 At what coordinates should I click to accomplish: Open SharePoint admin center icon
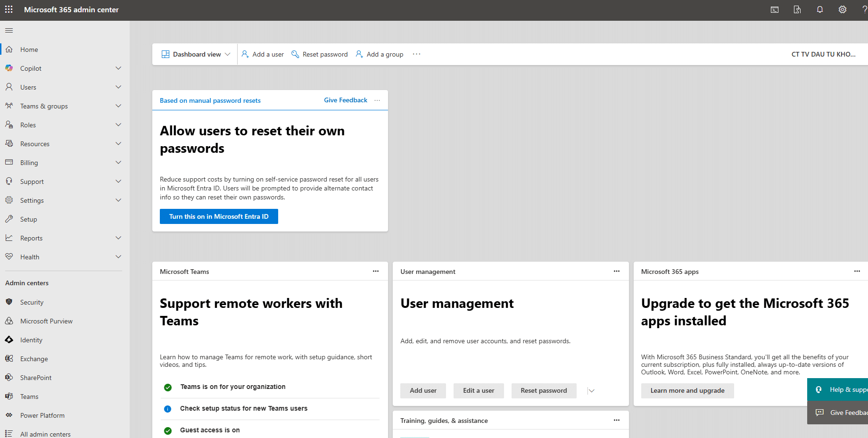[9, 378]
